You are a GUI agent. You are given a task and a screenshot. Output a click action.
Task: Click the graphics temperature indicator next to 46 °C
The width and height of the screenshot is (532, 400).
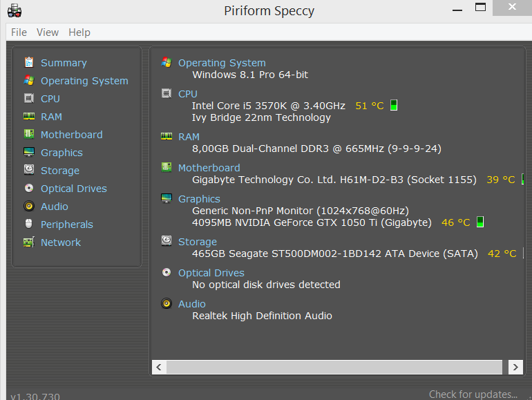point(480,222)
